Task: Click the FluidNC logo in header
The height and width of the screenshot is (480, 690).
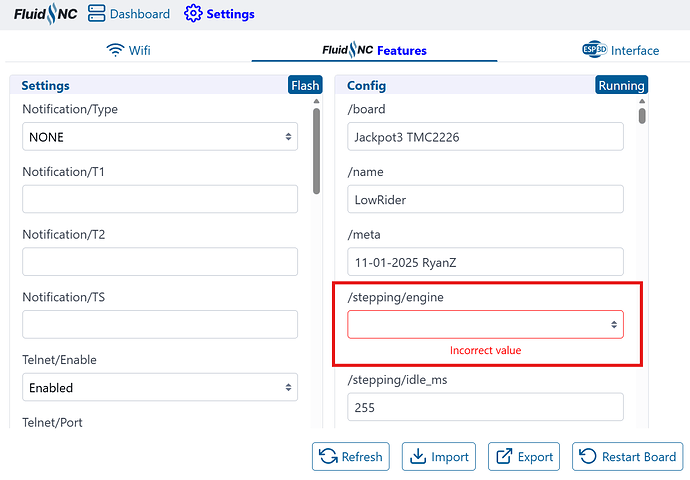Action: point(45,14)
